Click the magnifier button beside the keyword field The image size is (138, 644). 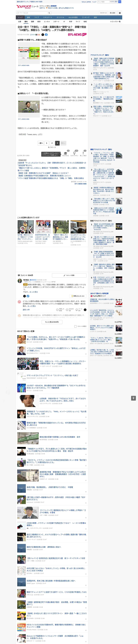pyautogui.click(x=49, y=13)
